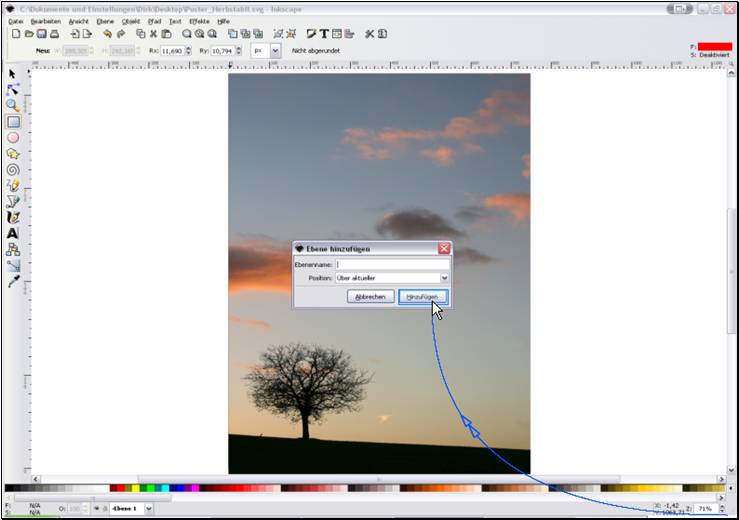This screenshot has height=520, width=739.
Task: Select the Rectangle tool in toolbox
Action: [13, 122]
